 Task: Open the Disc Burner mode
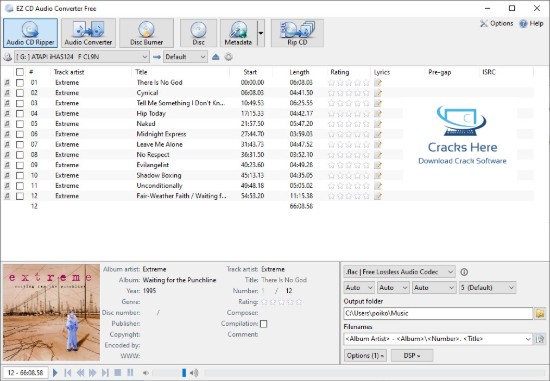[x=147, y=33]
